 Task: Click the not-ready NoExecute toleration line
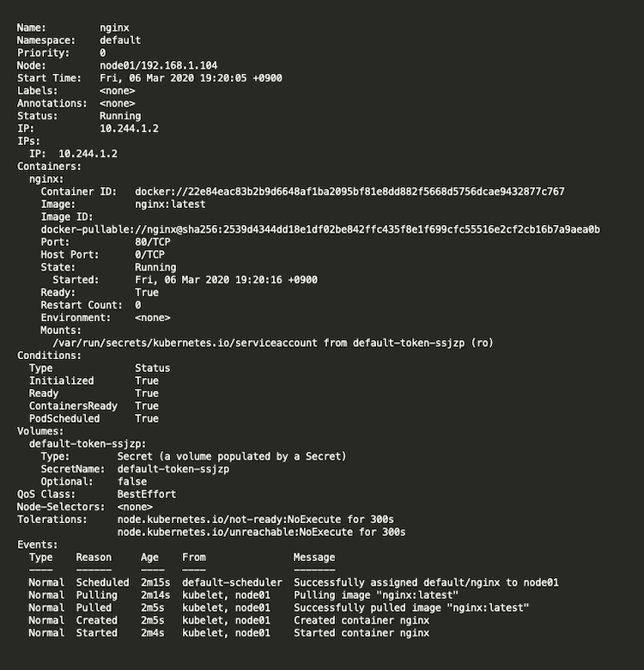[x=255, y=520]
